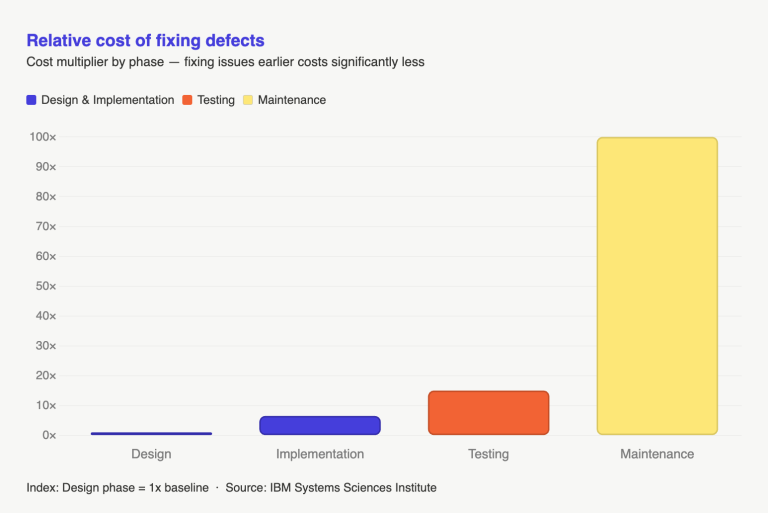Viewport: 768px width, 513px height.
Task: Click the Testing x-axis category label
Action: [488, 454]
